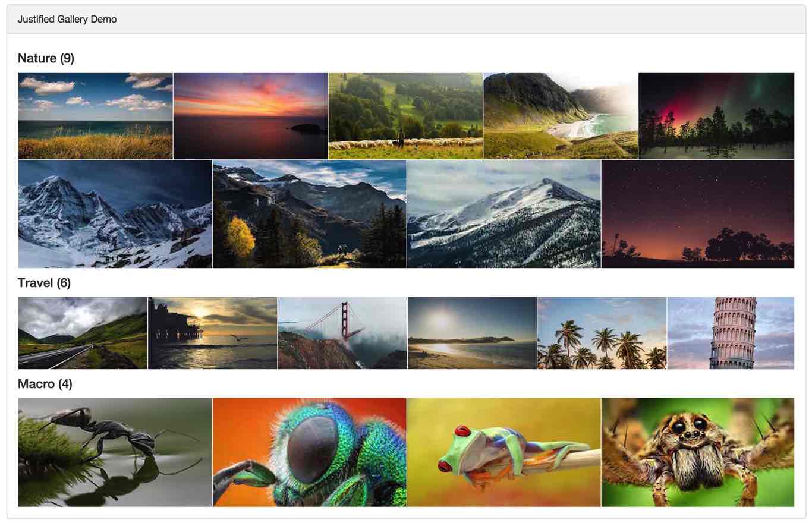Open the Golden Gate Bridge photo
The image size is (812, 523).
[x=342, y=333]
